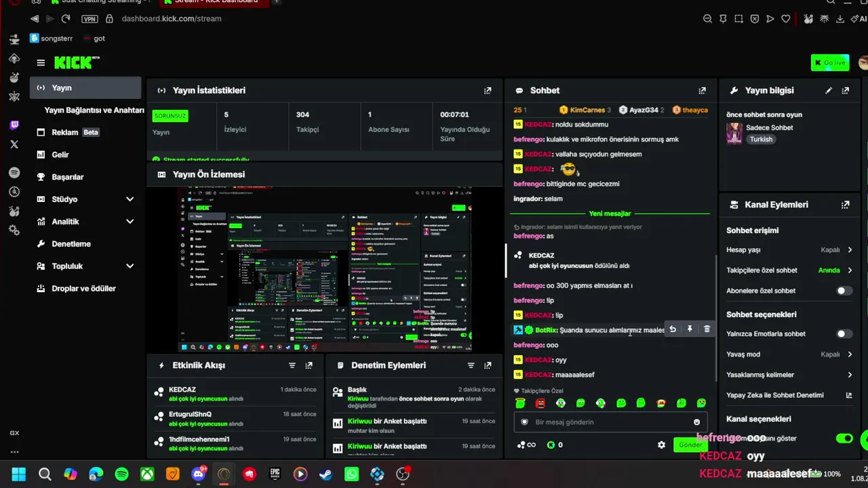Pop out the Yayın bilgisi panel
Image resolution: width=868 pixels, height=488 pixels.
[x=846, y=90]
